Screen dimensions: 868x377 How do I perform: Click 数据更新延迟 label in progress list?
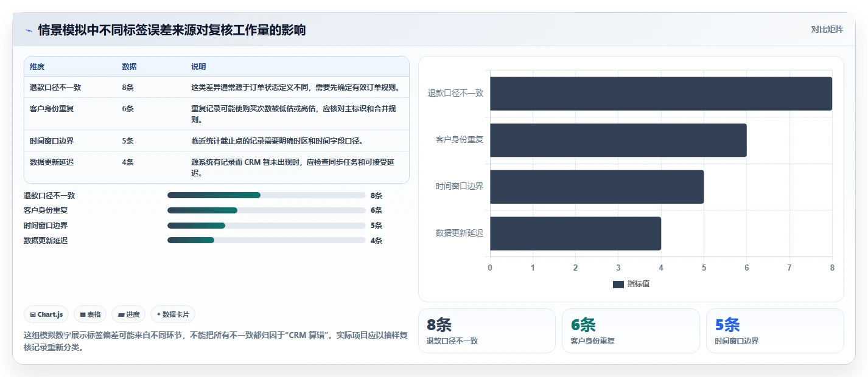(46, 241)
